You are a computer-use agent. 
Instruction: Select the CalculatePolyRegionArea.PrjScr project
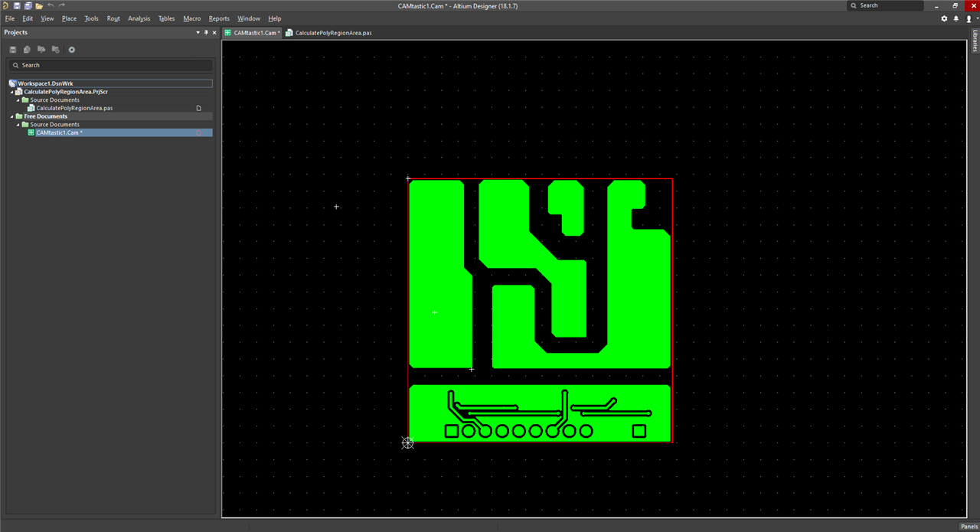[x=66, y=92]
